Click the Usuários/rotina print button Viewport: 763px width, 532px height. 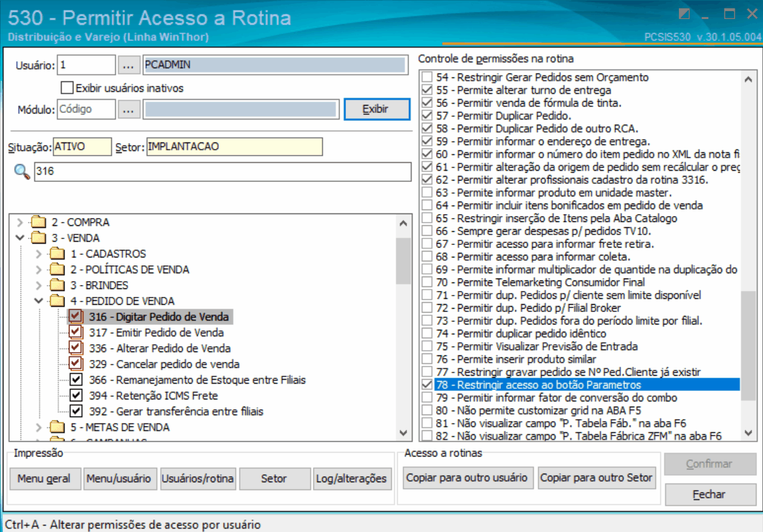[x=198, y=479]
